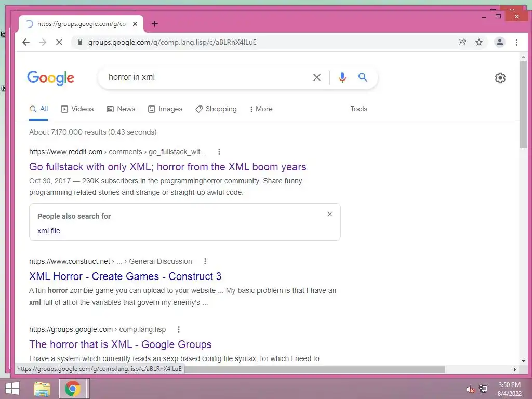Viewport: 532px width, 399px height.
Task: Open the options dots beside the reddit result
Action: click(219, 152)
